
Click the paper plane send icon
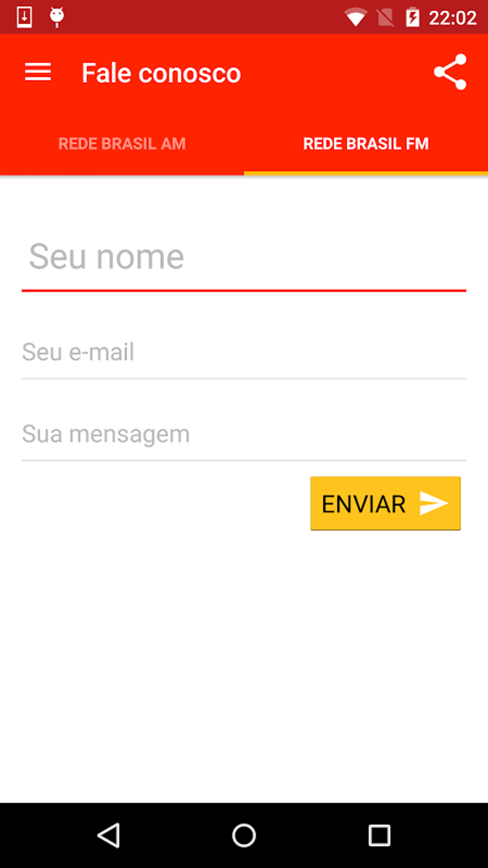coord(433,503)
